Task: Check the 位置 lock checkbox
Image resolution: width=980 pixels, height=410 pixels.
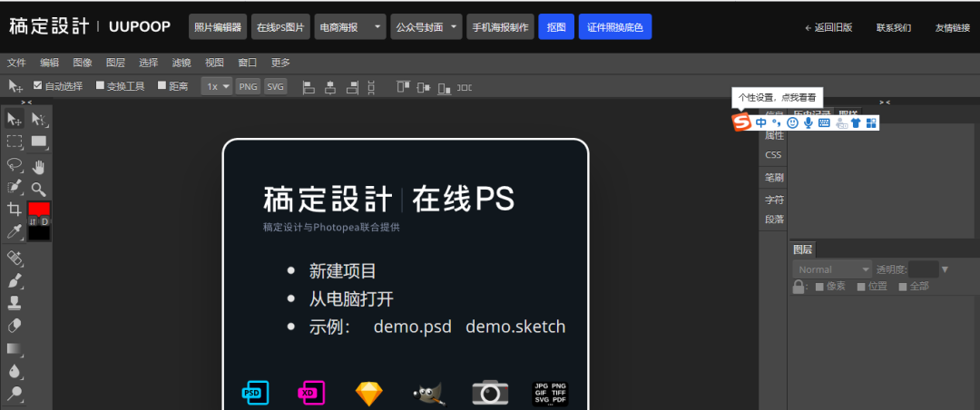Action: pyautogui.click(x=860, y=287)
